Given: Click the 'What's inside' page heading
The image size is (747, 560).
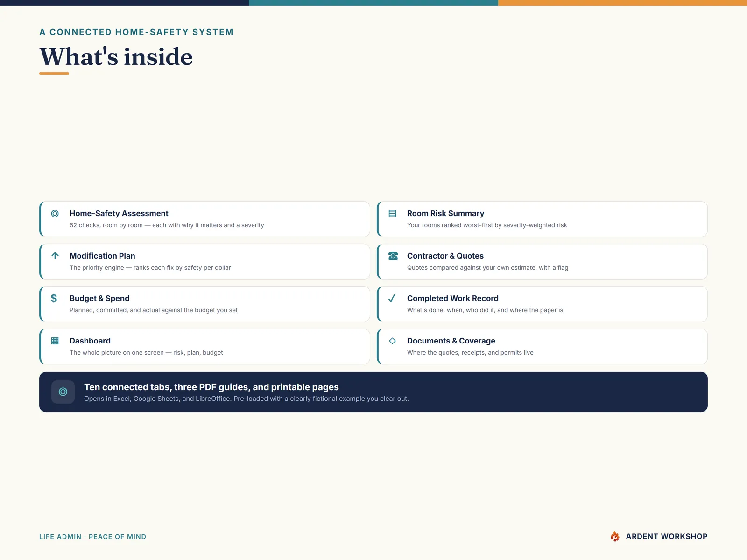Looking at the screenshot, I should 116,56.
